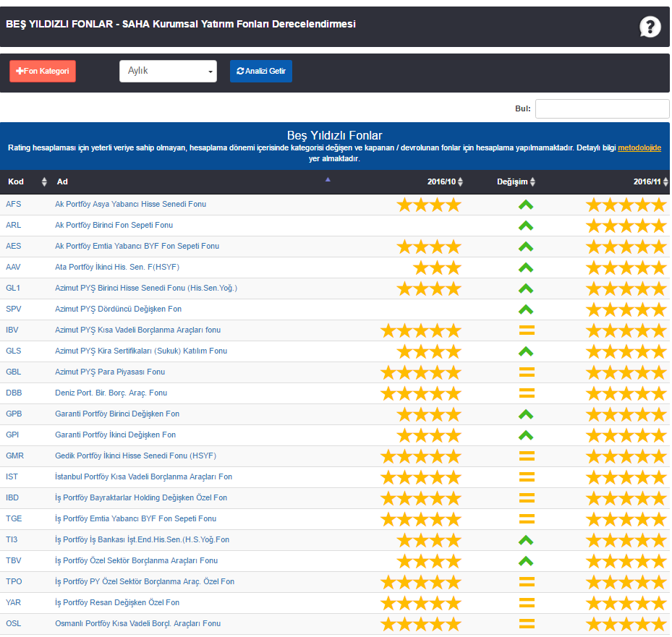Image resolution: width=672 pixels, height=637 pixels.
Task: Click the Fon Kategori button
Action: tap(43, 71)
